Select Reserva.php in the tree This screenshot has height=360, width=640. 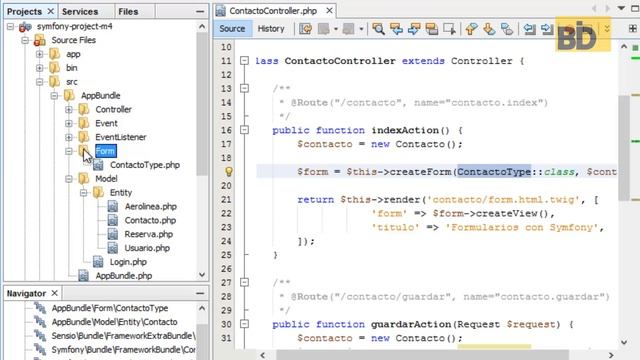point(149,234)
